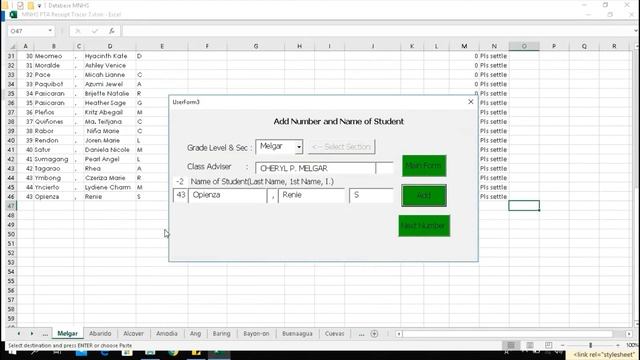Click cell with Lydiene Charm
The width and height of the screenshot is (640, 360).
point(110,187)
